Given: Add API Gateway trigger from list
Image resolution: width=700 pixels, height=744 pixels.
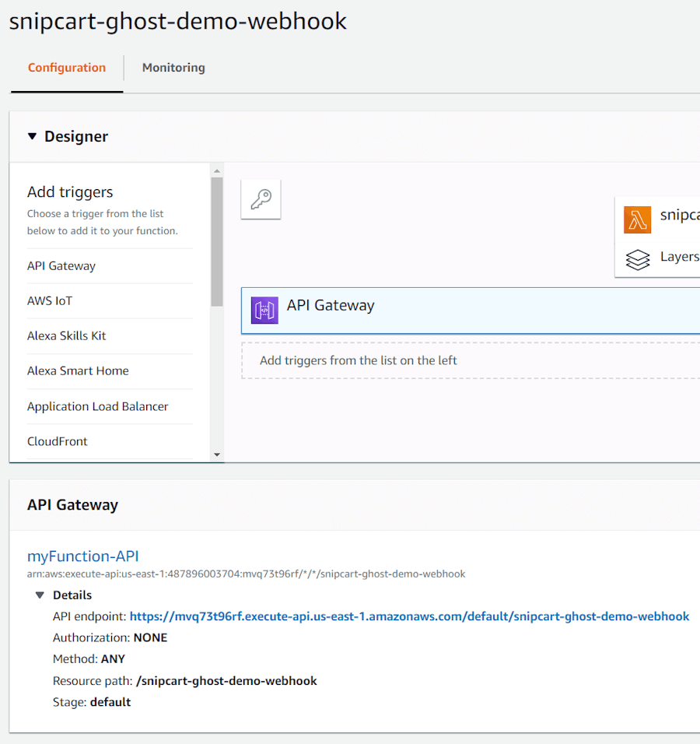Looking at the screenshot, I should coord(61,265).
